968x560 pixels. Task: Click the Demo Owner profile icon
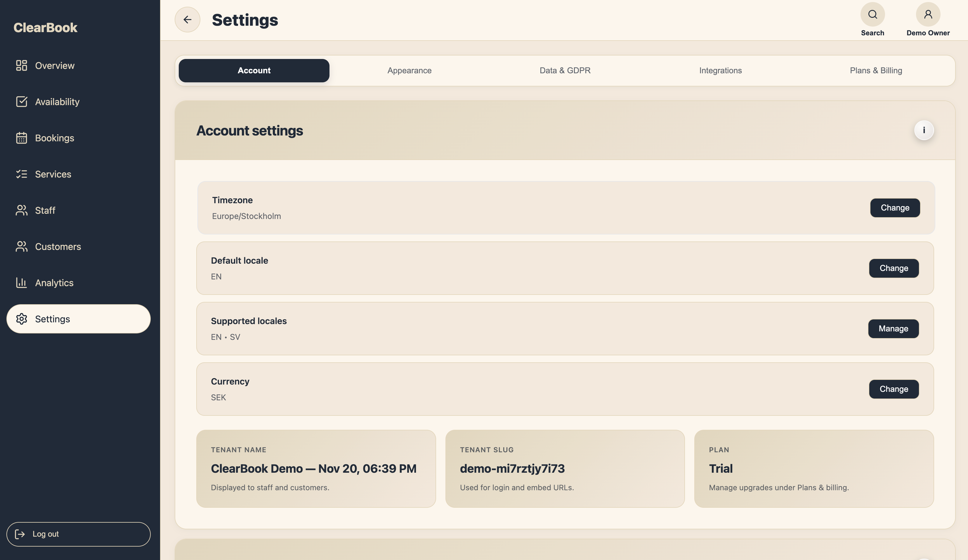[928, 14]
